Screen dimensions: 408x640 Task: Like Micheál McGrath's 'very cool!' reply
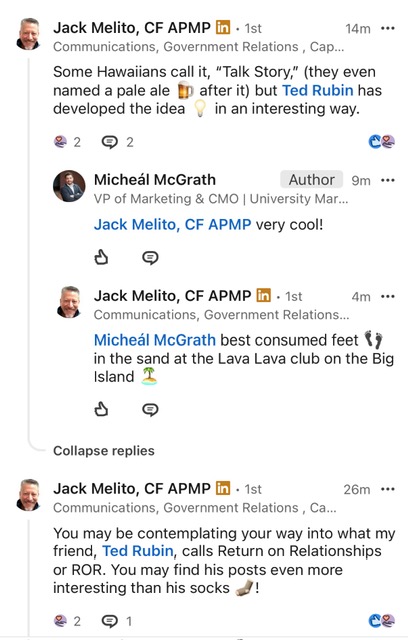point(101,257)
